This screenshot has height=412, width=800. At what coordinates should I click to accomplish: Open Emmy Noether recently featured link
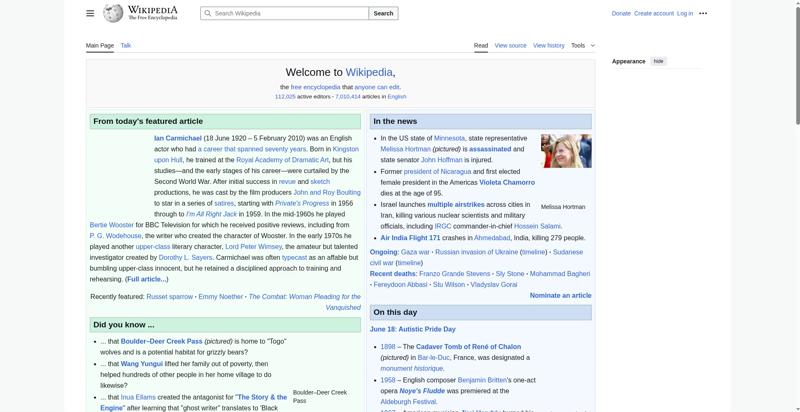tap(220, 297)
